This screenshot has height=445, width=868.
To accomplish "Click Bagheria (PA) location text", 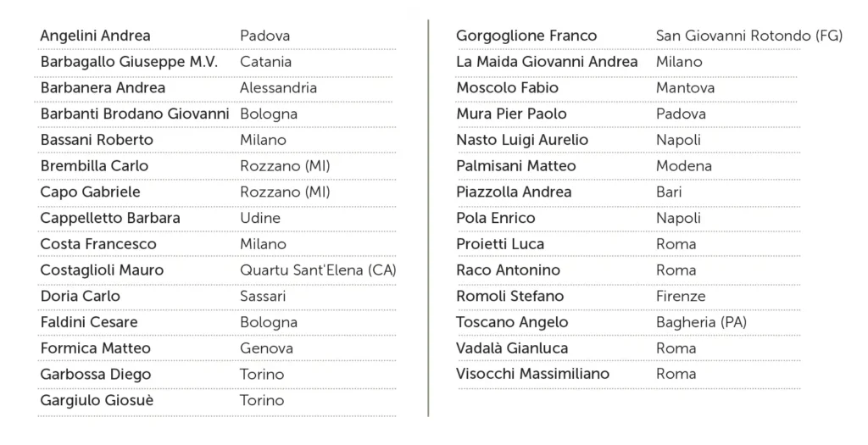I will tap(701, 322).
